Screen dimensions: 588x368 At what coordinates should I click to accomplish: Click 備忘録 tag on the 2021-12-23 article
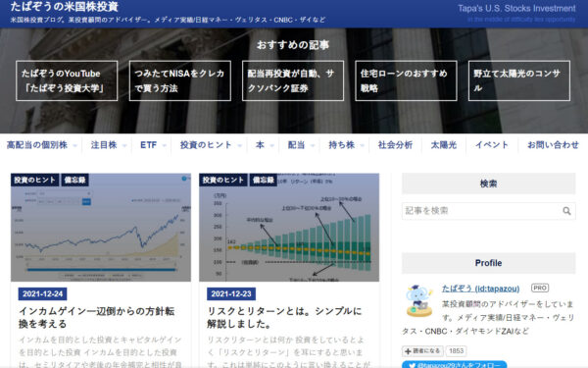(x=264, y=180)
